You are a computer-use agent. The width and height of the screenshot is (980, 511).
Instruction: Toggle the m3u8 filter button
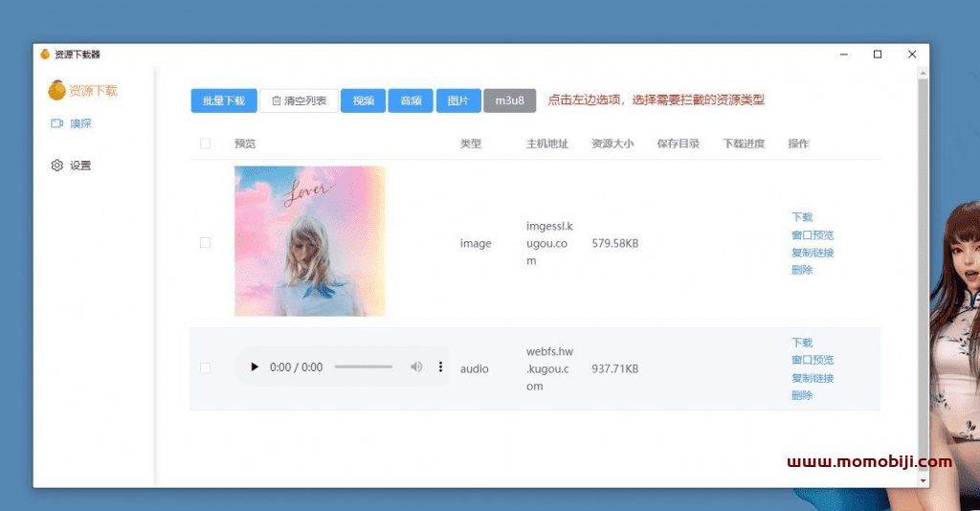pos(509,100)
